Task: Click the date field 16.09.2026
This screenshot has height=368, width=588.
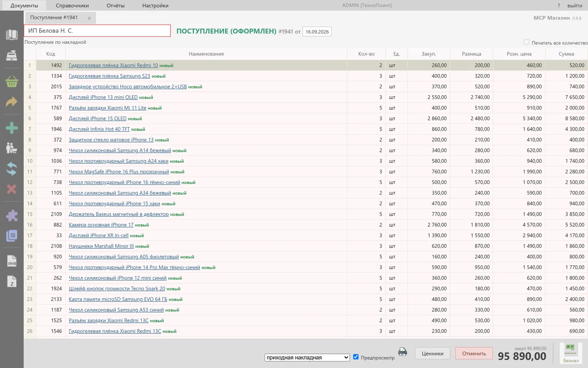Action: pyautogui.click(x=317, y=32)
